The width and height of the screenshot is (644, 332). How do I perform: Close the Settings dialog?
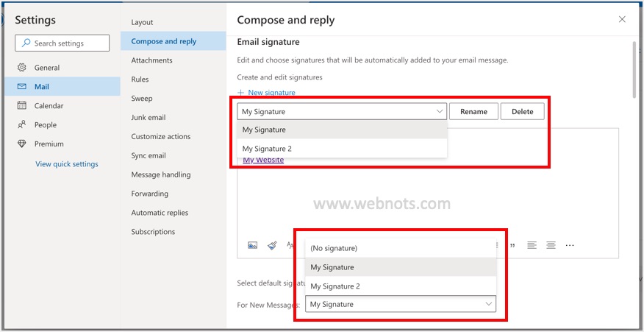(622, 20)
